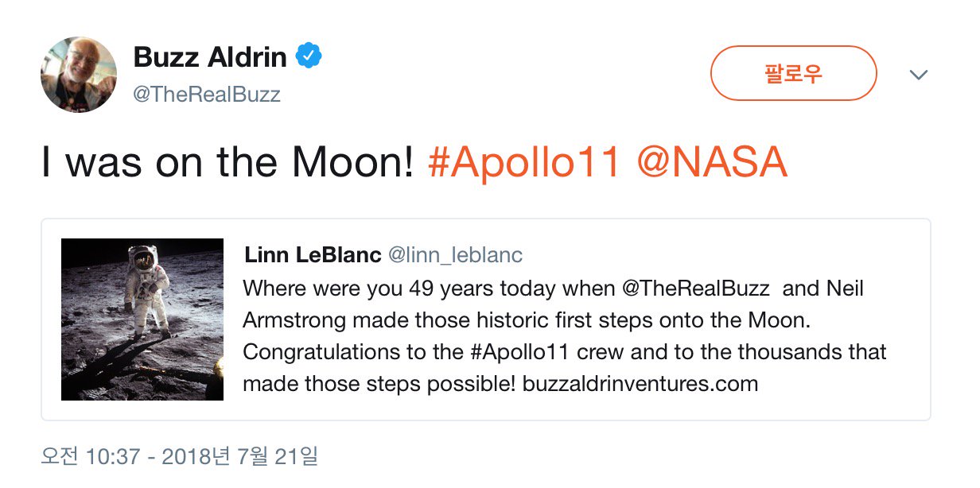Open the Linn LeBlanc author name

(312, 255)
